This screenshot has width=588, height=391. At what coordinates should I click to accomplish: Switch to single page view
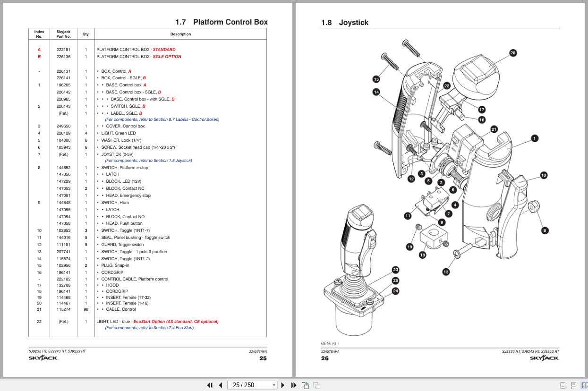pos(562,385)
